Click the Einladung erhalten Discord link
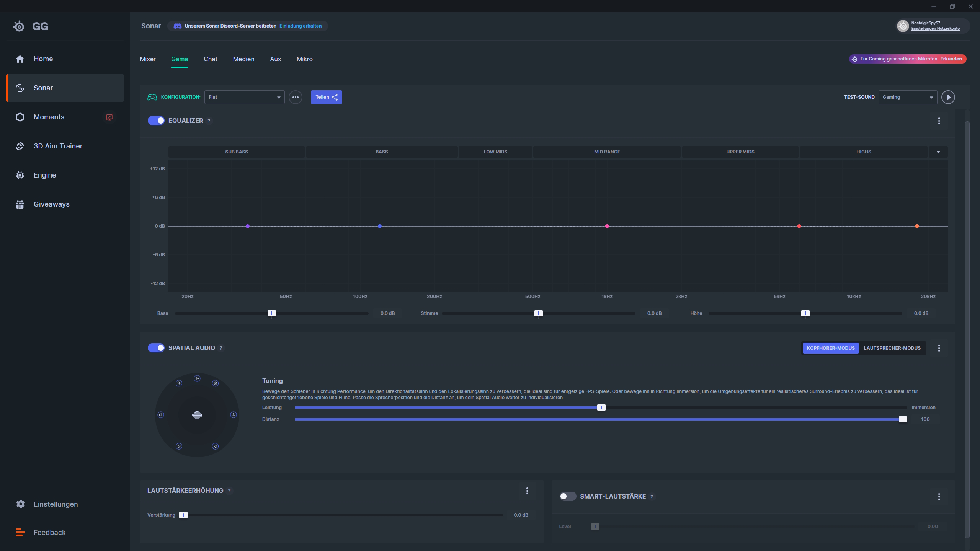 coord(300,26)
